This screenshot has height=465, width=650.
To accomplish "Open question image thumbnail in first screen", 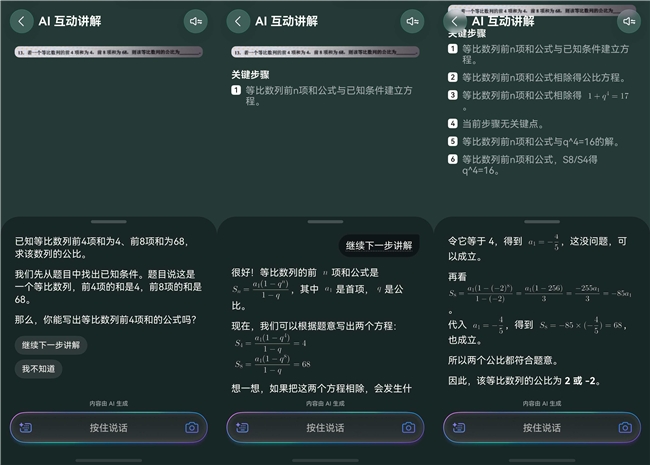I will [109, 52].
